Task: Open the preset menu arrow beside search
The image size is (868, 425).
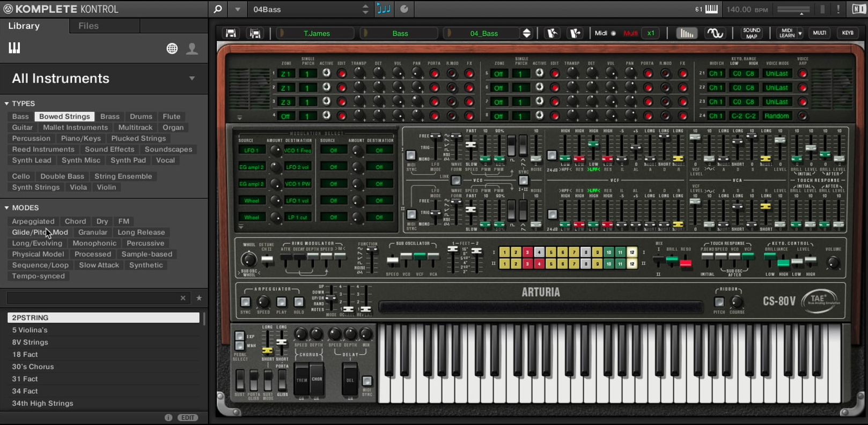Action: pyautogui.click(x=237, y=9)
